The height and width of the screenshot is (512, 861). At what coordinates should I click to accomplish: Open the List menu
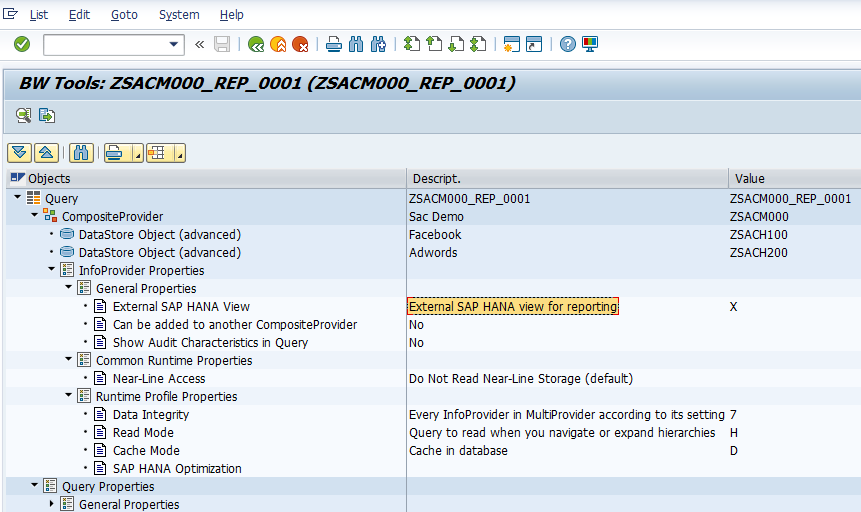click(38, 15)
